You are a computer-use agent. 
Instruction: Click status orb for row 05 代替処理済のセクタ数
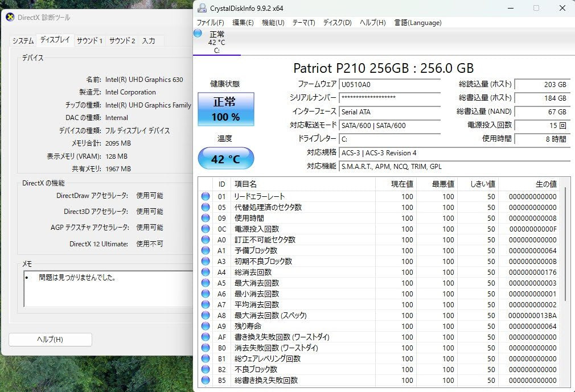206,207
